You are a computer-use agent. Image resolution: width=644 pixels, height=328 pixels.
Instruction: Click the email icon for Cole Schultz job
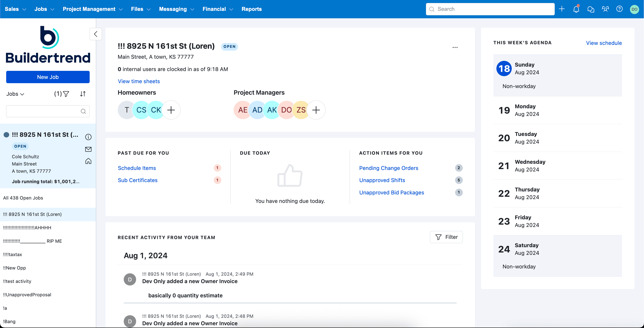(88, 149)
